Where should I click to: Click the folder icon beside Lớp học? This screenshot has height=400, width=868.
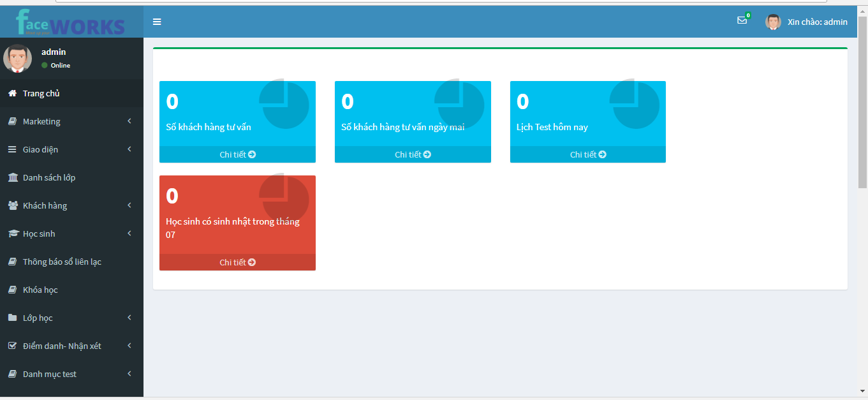12,318
